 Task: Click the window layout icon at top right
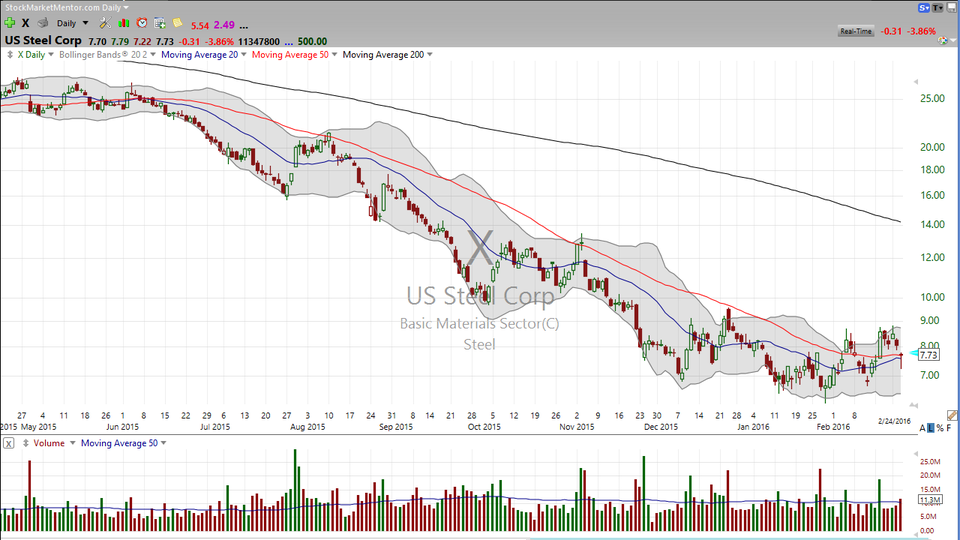(x=951, y=7)
